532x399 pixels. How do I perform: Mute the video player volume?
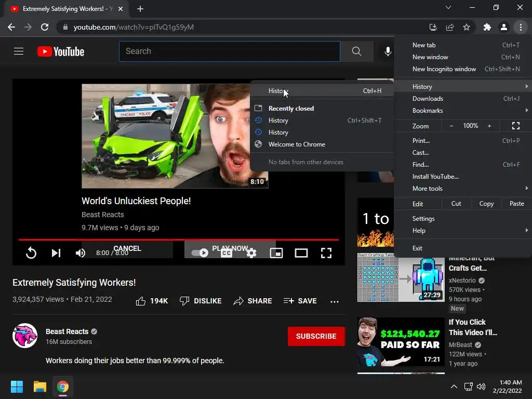[x=81, y=253]
